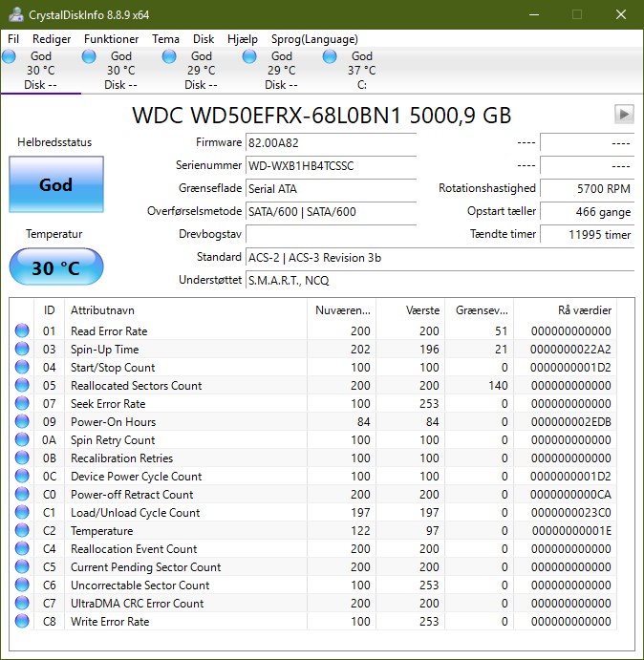Click the Temperature raw value 00000000001E
The width and height of the screenshot is (644, 660).
click(x=571, y=531)
